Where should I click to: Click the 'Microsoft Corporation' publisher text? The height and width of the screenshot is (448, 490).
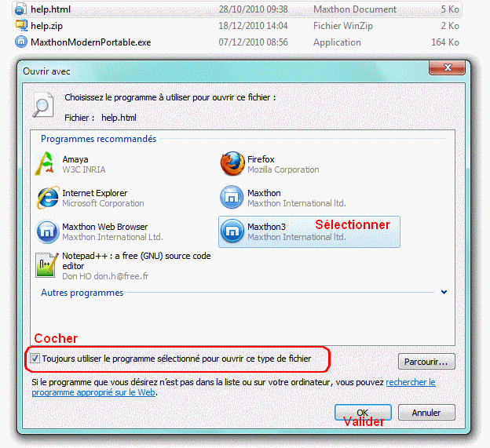tap(103, 203)
